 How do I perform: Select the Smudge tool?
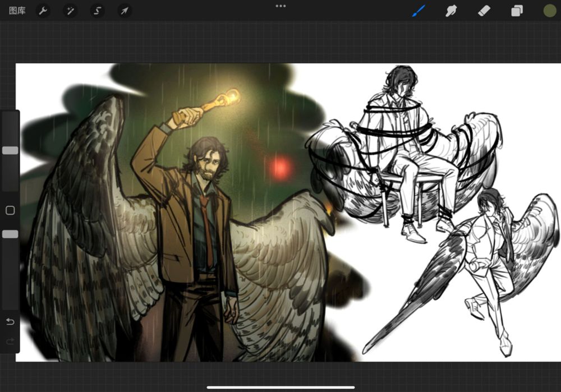[451, 11]
